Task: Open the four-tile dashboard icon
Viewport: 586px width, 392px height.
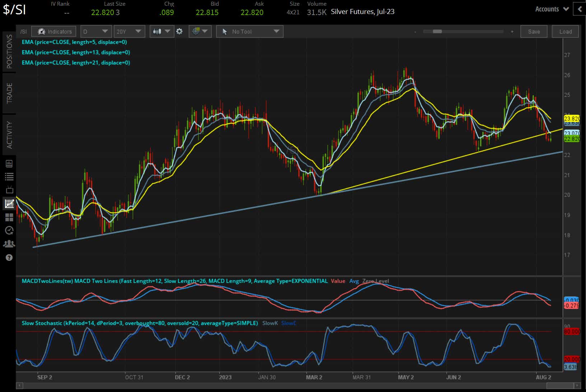Action: click(x=9, y=217)
